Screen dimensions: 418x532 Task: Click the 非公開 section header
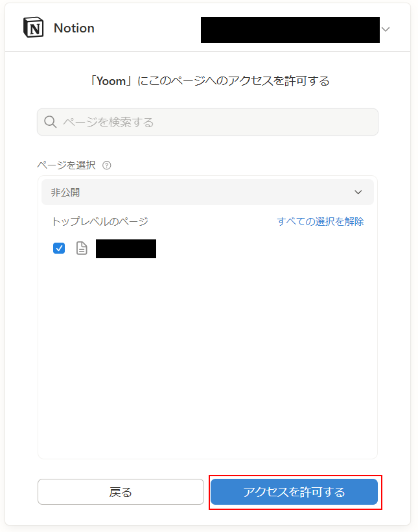207,193
